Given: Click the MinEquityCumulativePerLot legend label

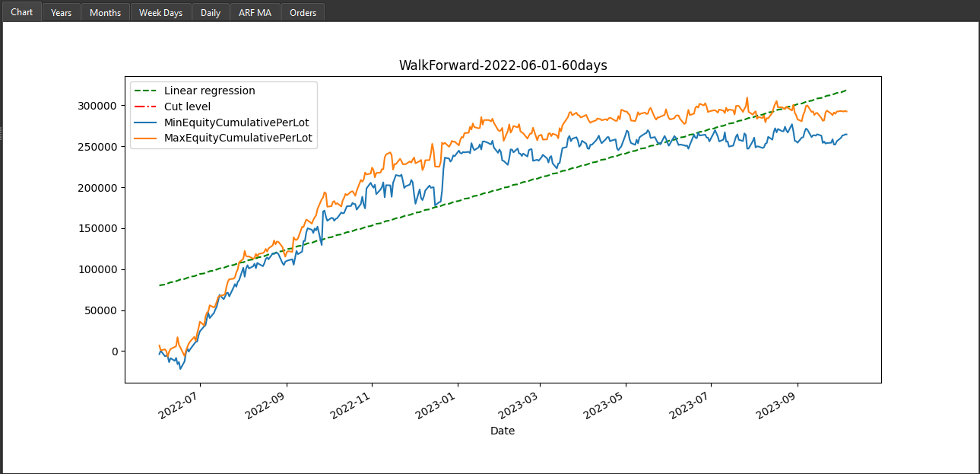Looking at the screenshot, I should point(236,122).
